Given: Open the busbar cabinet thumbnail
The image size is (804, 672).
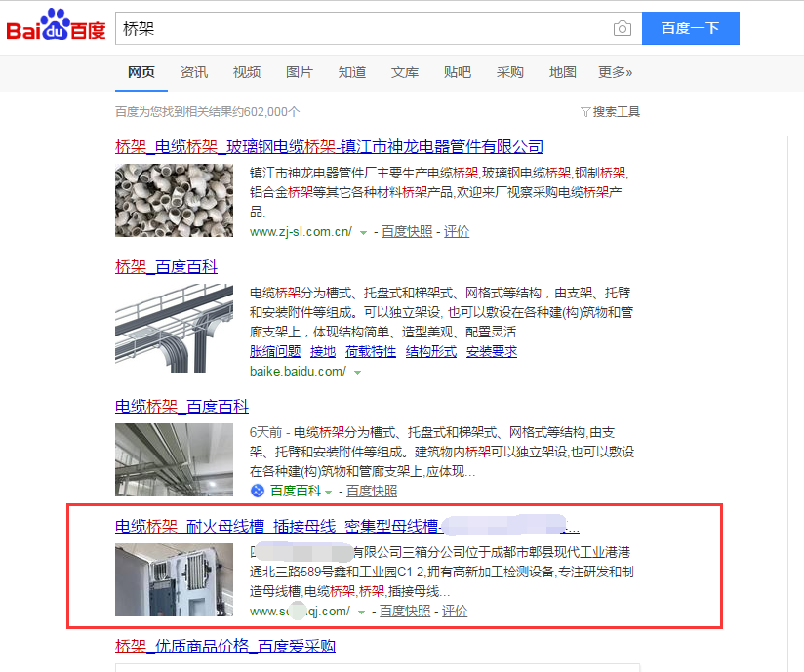Looking at the screenshot, I should pos(174,579).
